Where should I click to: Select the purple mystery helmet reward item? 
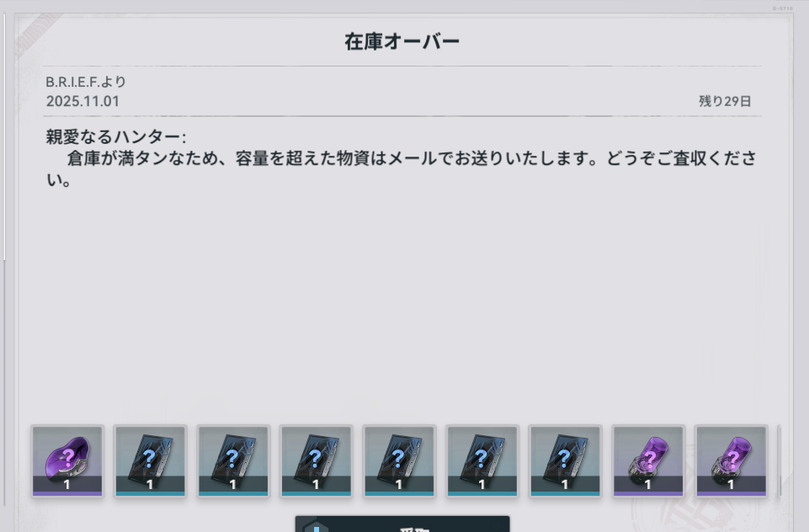67,460
